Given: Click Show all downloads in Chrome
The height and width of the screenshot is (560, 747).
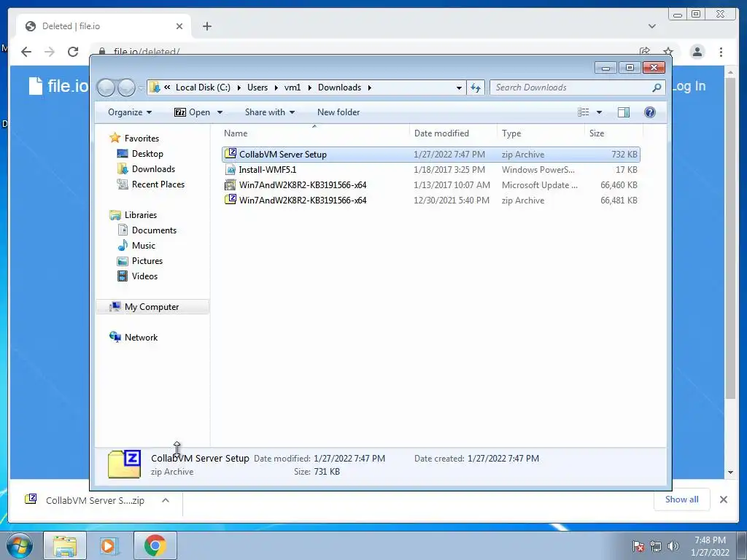Looking at the screenshot, I should pos(682,499).
